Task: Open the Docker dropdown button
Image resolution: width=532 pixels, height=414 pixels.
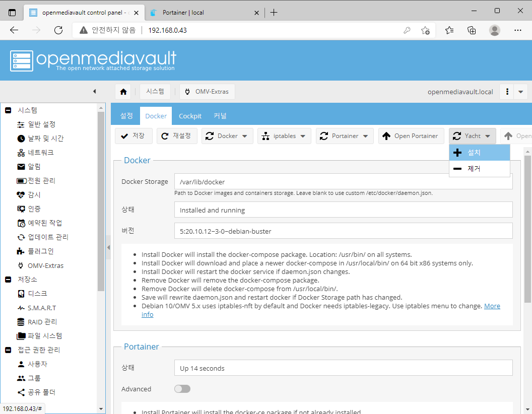Action: (x=227, y=136)
